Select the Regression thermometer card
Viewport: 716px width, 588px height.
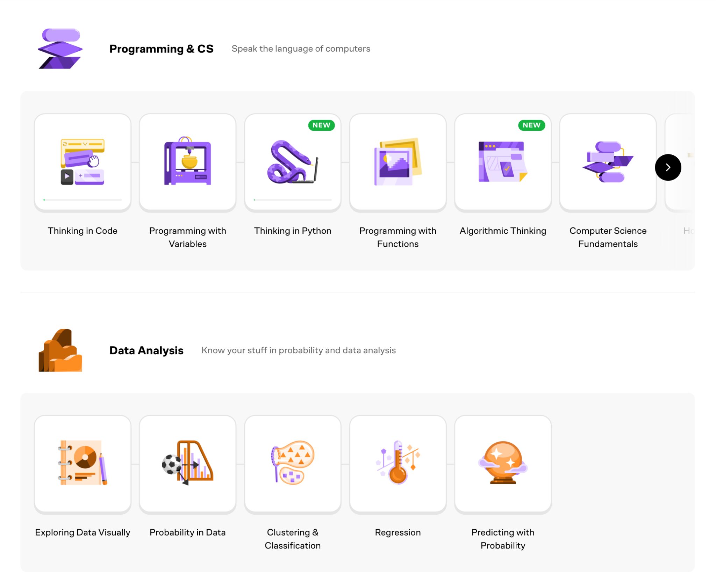pos(398,464)
